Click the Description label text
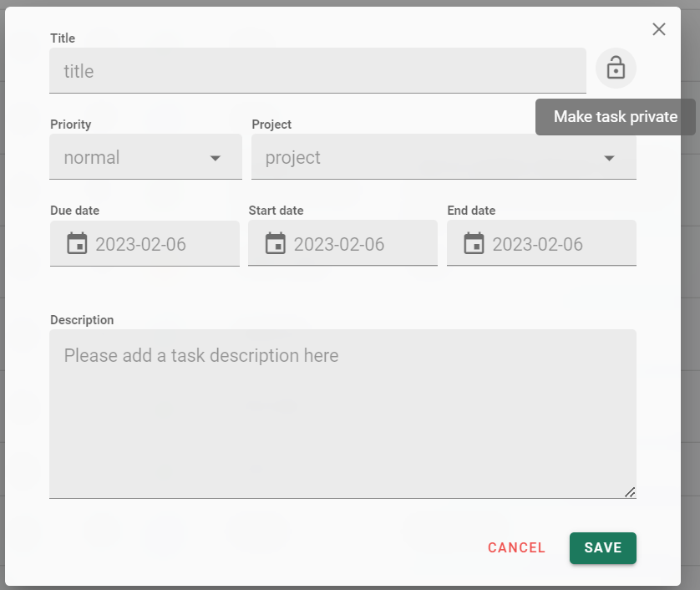The image size is (700, 590). pyautogui.click(x=82, y=320)
